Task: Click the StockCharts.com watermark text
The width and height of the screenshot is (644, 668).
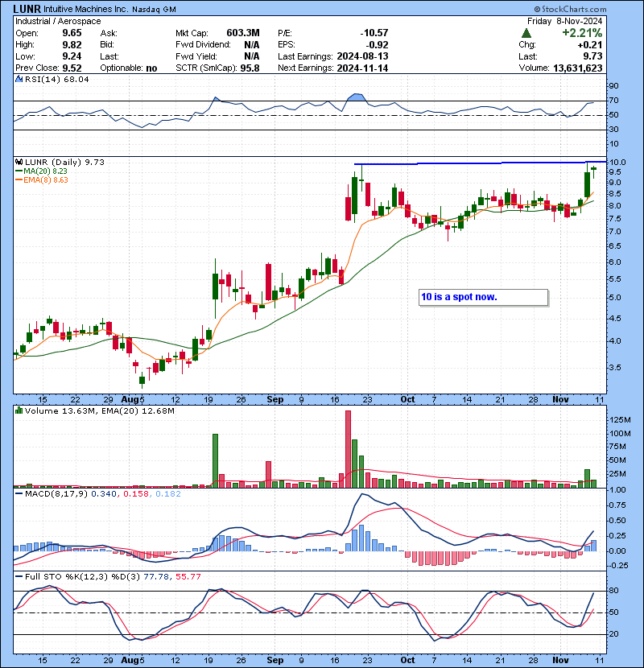Action: pos(570,9)
